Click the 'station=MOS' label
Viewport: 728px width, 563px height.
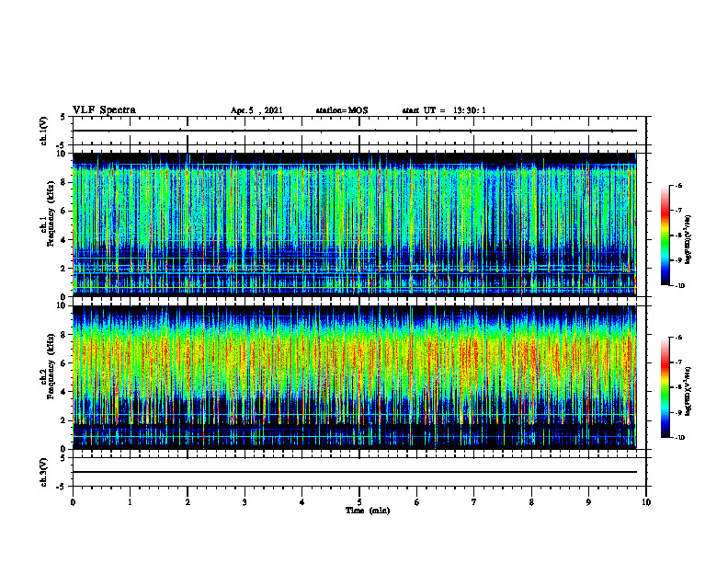tap(342, 110)
